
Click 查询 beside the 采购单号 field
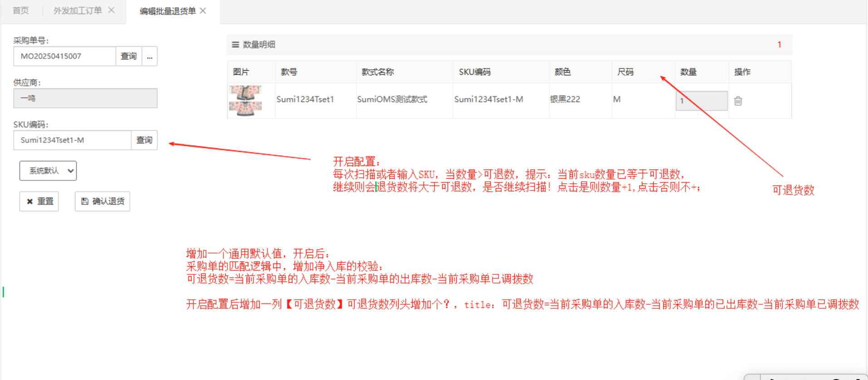128,56
